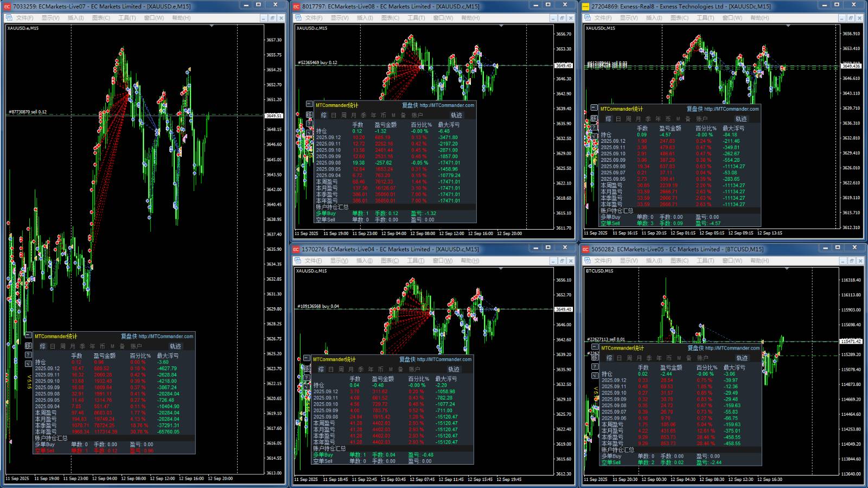
Task: Open 工具(T) menu in the BTCUSD window
Action: tap(705, 261)
